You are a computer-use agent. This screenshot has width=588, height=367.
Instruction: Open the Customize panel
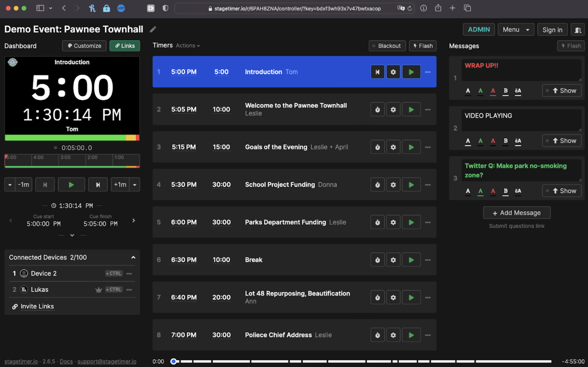84,46
